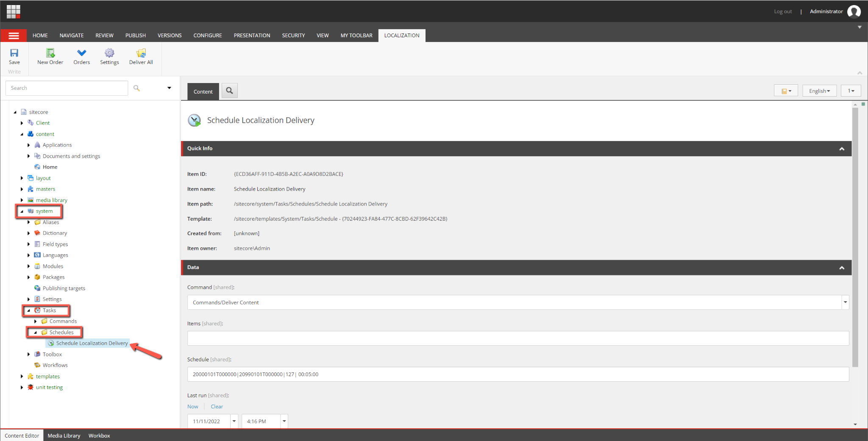This screenshot has width=868, height=441.
Task: Select the unit testing bug icon
Action: click(x=31, y=387)
